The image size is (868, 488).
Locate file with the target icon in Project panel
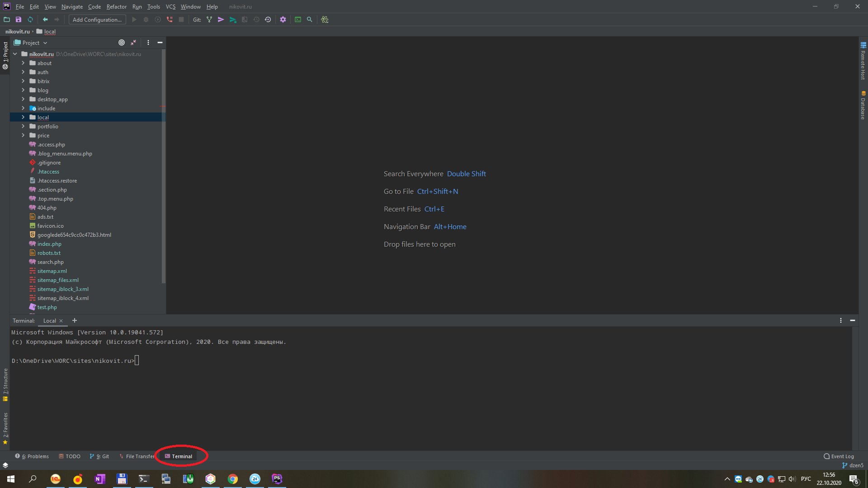click(x=122, y=42)
